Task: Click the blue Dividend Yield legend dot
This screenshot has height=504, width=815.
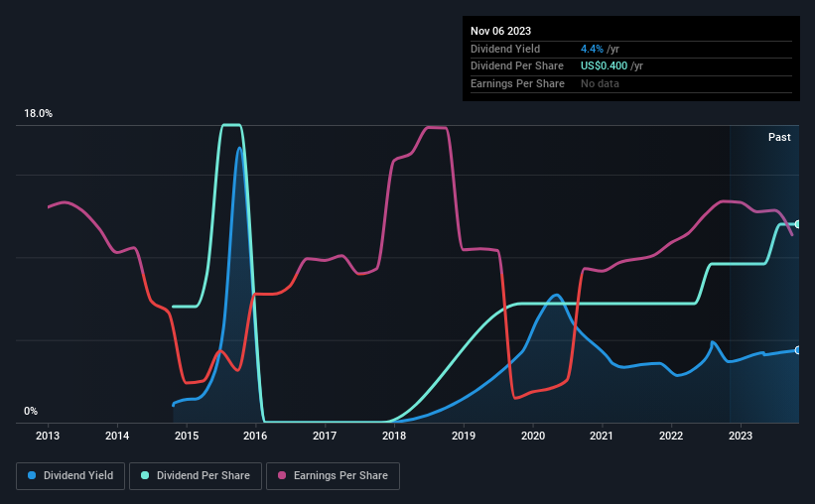Action: pyautogui.click(x=32, y=475)
